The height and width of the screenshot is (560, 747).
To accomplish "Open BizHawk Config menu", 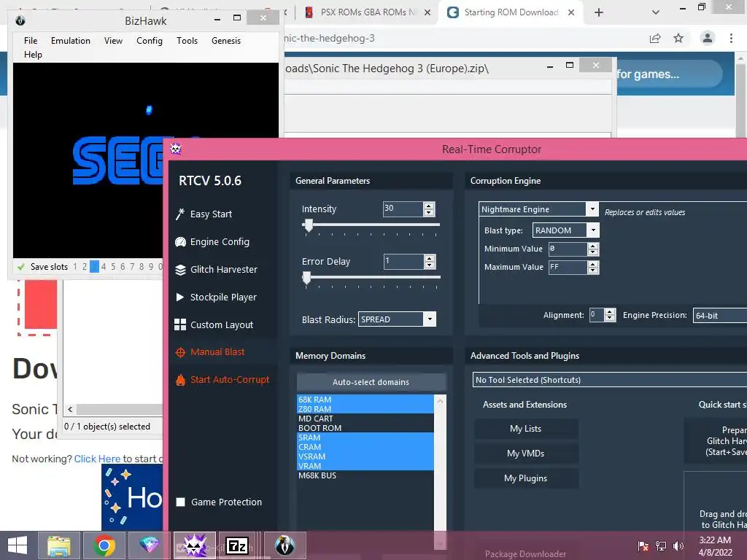I will click(150, 41).
